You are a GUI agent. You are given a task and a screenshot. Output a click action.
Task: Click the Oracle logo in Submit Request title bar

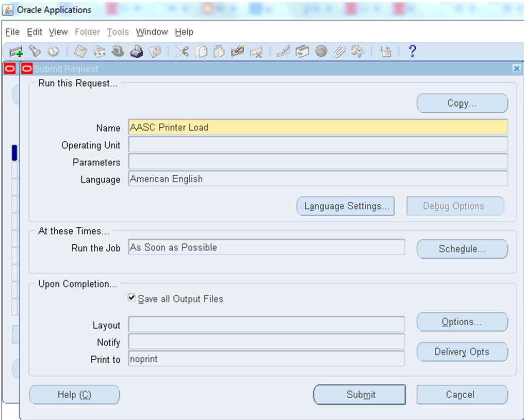27,69
